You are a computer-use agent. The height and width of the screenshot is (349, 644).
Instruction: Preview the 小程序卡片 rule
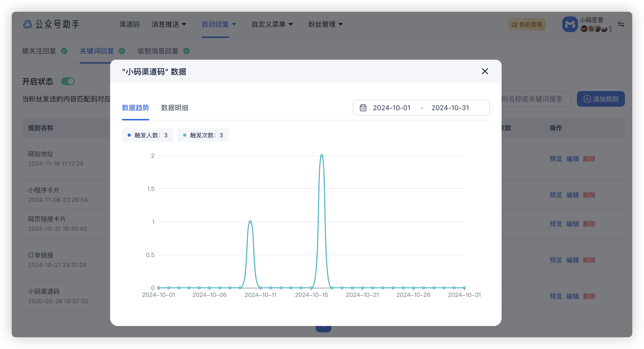(555, 195)
